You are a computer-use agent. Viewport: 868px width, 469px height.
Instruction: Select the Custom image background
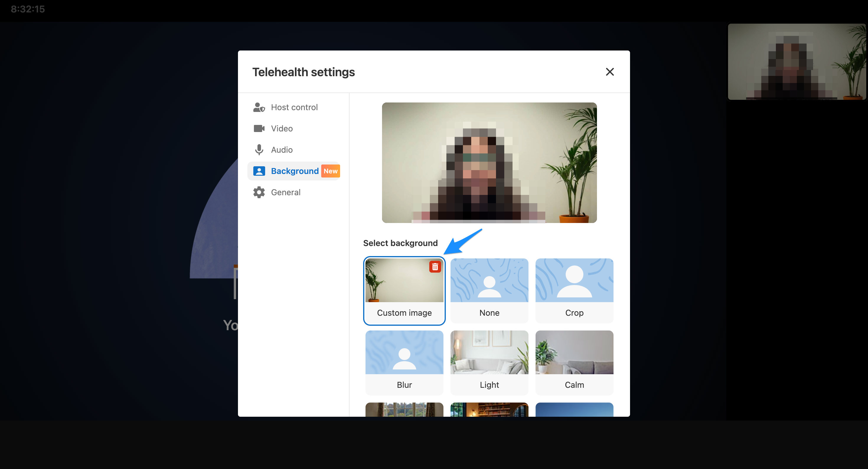tap(404, 291)
